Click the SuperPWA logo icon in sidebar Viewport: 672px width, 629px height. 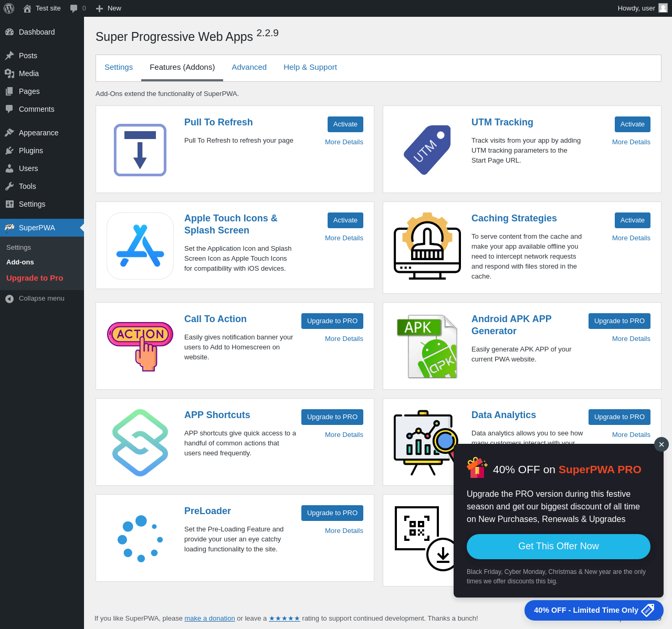(9, 228)
